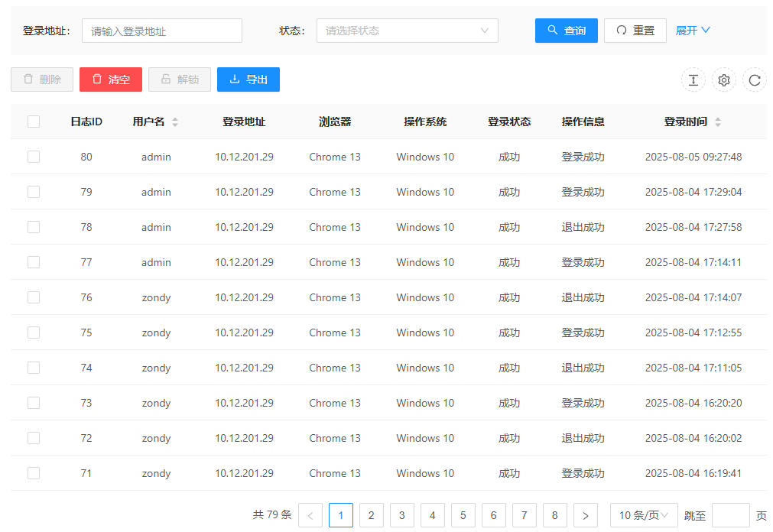Sort by 用户名 column arrows
This screenshot has height=532, width=773.
point(175,122)
